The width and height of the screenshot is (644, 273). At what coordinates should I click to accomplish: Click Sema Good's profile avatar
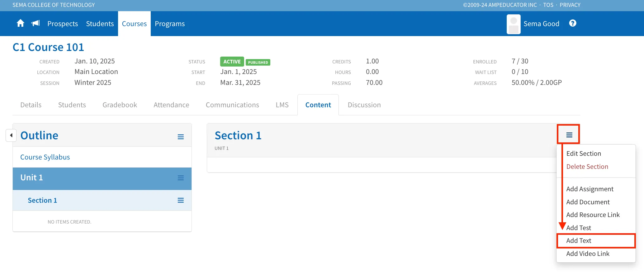514,24
